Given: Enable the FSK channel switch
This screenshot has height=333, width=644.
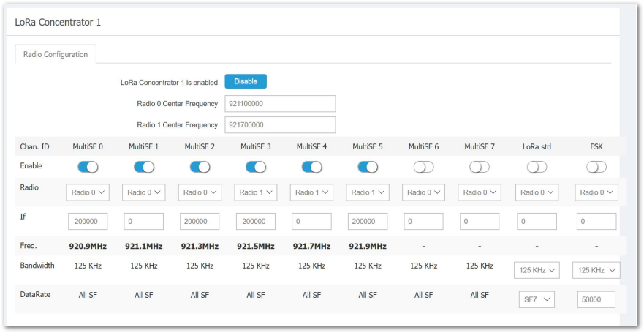Looking at the screenshot, I should (596, 167).
